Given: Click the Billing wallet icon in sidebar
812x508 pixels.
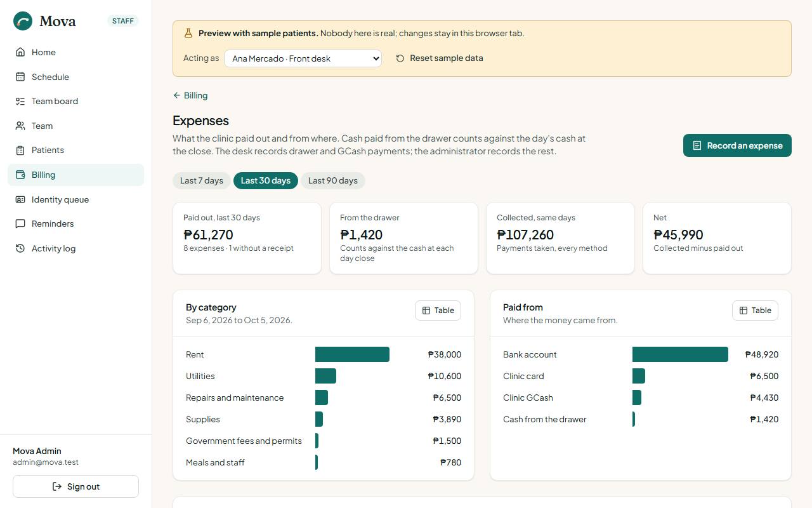Looking at the screenshot, I should click(20, 175).
